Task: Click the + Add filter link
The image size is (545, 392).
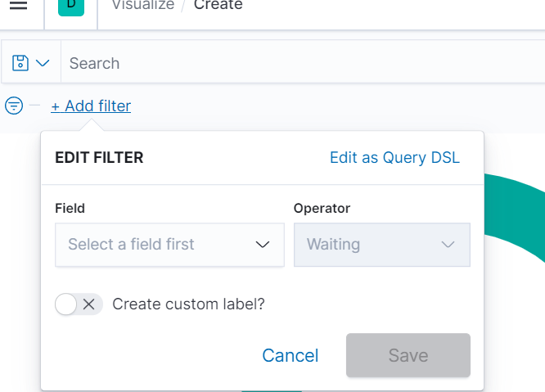Action: pyautogui.click(x=91, y=106)
